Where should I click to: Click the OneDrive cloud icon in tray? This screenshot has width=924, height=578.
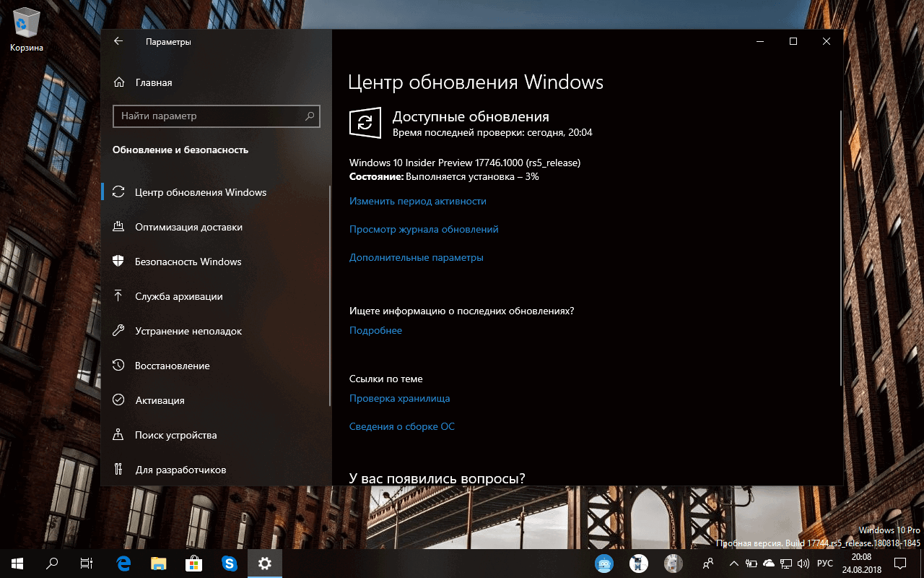768,564
